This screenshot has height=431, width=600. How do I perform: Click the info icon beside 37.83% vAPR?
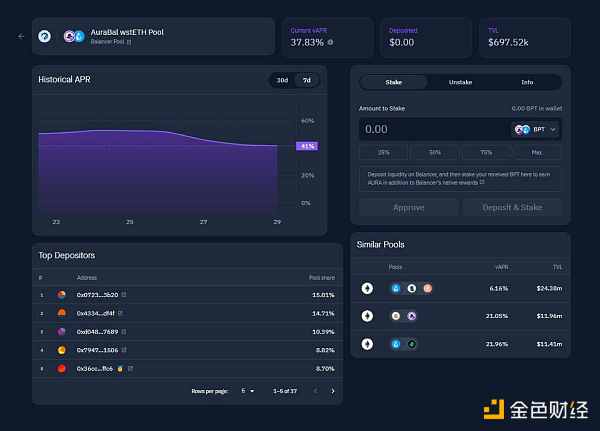click(330, 42)
